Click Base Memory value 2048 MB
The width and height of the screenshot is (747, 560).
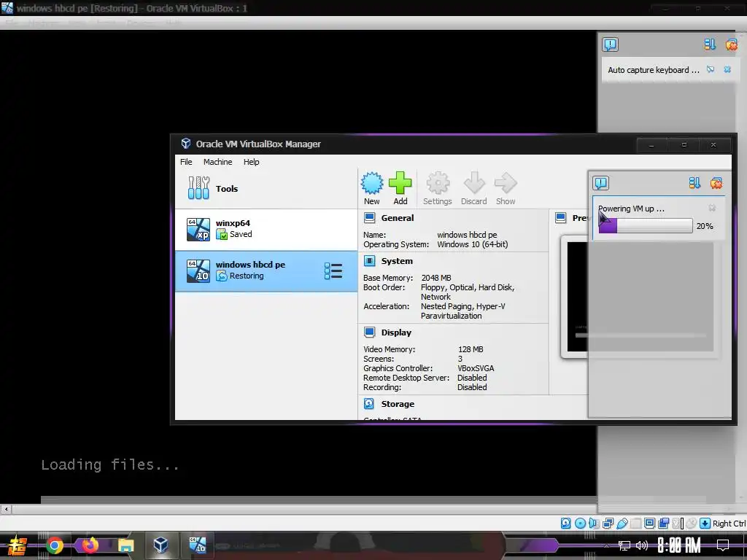pos(436,278)
